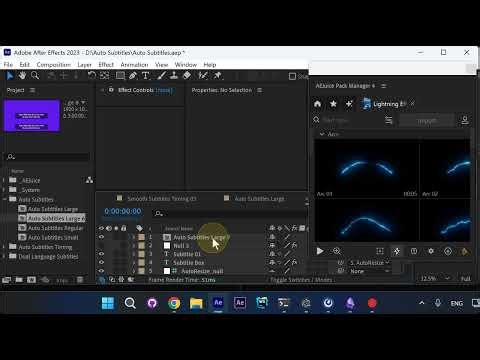Open Chrome from the taskbar

pyautogui.click(x=174, y=303)
